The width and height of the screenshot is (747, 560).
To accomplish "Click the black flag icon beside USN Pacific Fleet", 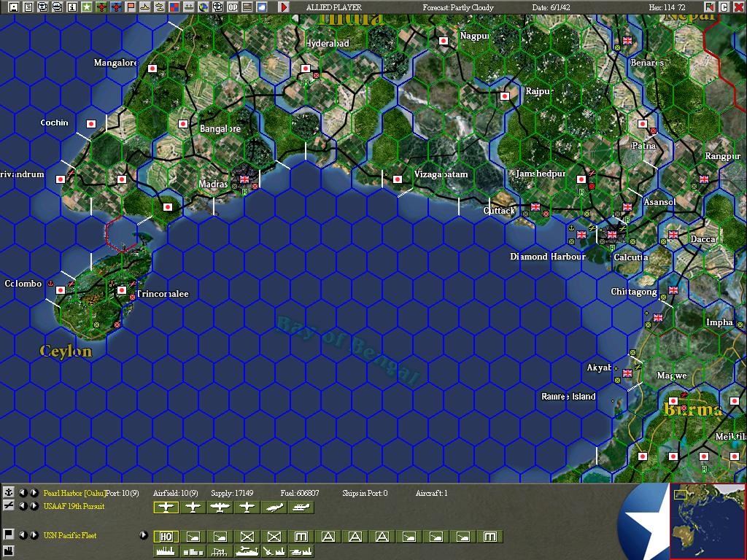I will tap(8, 534).
